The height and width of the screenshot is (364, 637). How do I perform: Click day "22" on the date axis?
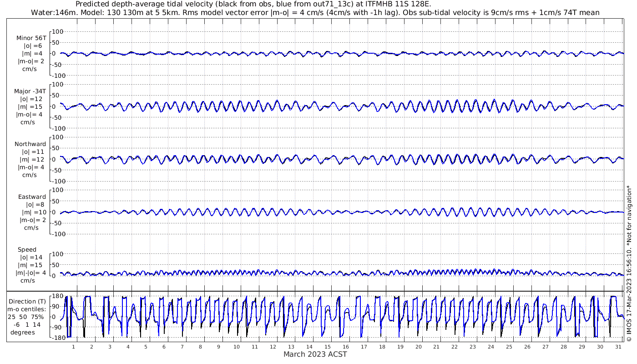[455, 347]
